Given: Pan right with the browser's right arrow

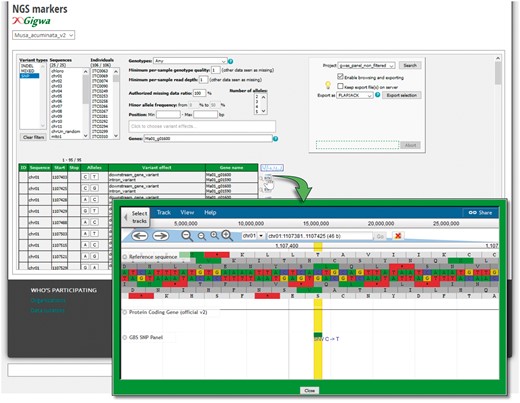Looking at the screenshot, I should point(160,236).
